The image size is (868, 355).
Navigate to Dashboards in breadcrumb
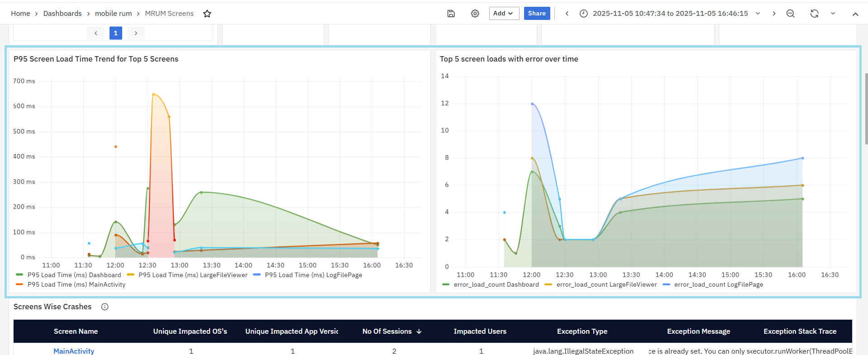pos(62,14)
